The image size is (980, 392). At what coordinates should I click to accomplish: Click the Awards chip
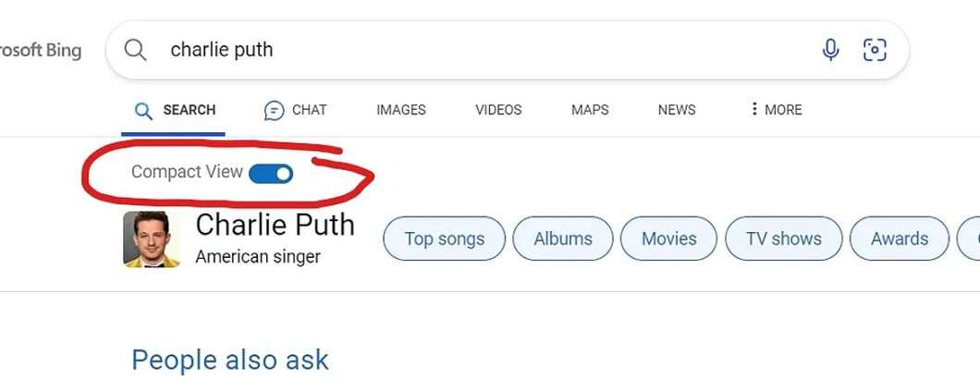coord(899,239)
